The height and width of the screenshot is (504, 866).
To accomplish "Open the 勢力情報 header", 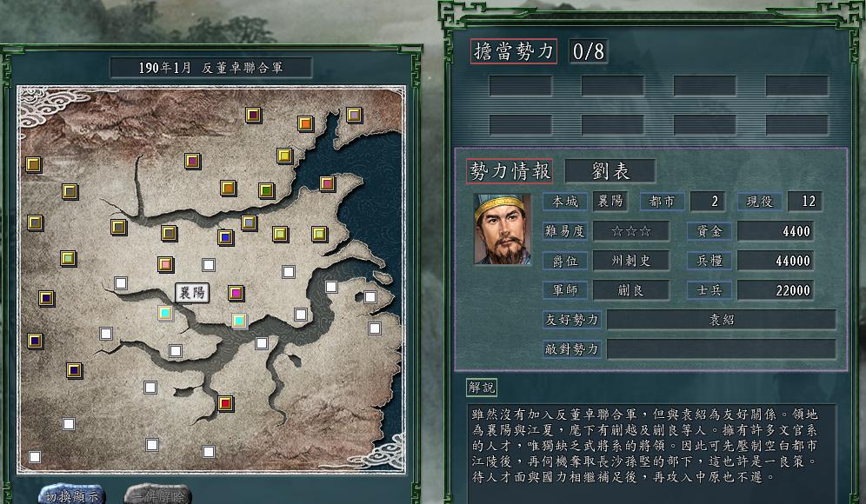I will [x=510, y=171].
